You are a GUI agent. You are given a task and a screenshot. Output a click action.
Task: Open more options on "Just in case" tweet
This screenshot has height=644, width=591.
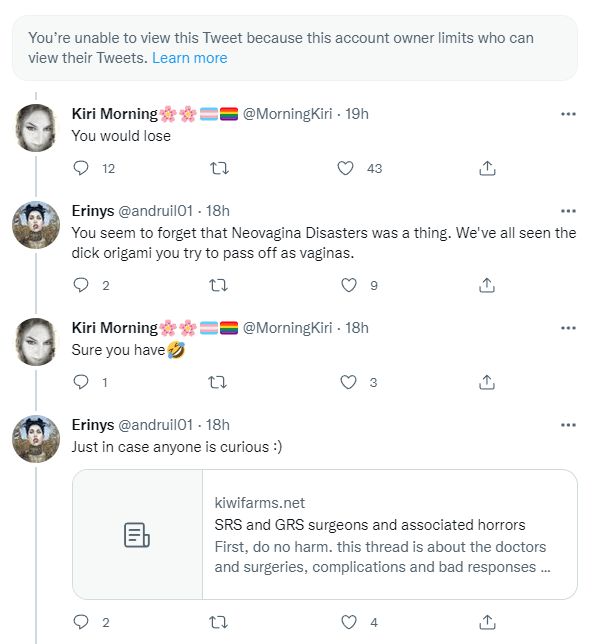[568, 425]
